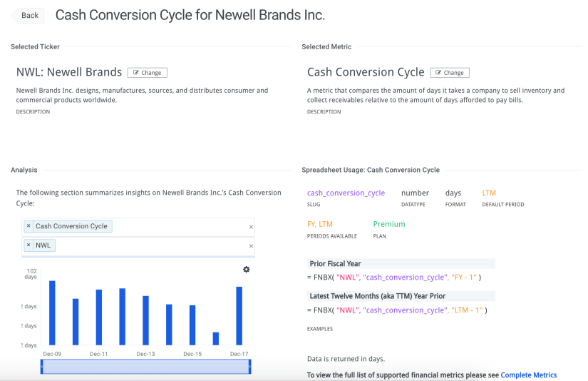
Task: Select the Dec-17 bar in the chart
Action: click(239, 315)
